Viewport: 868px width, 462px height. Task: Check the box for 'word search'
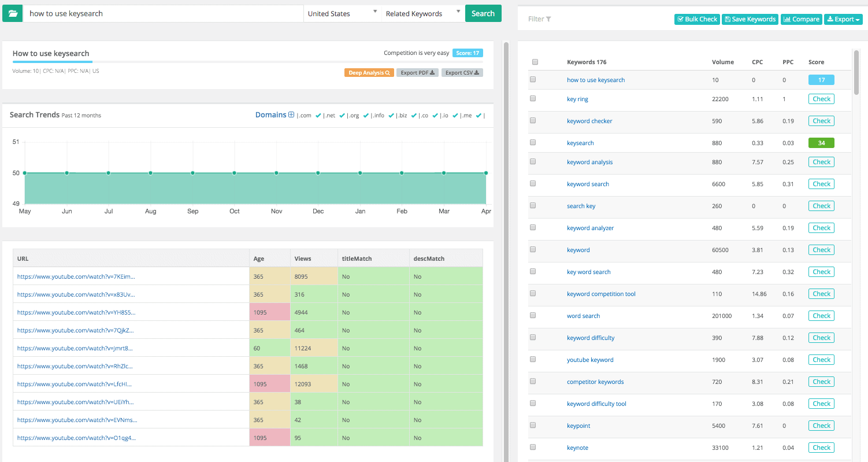pos(533,316)
